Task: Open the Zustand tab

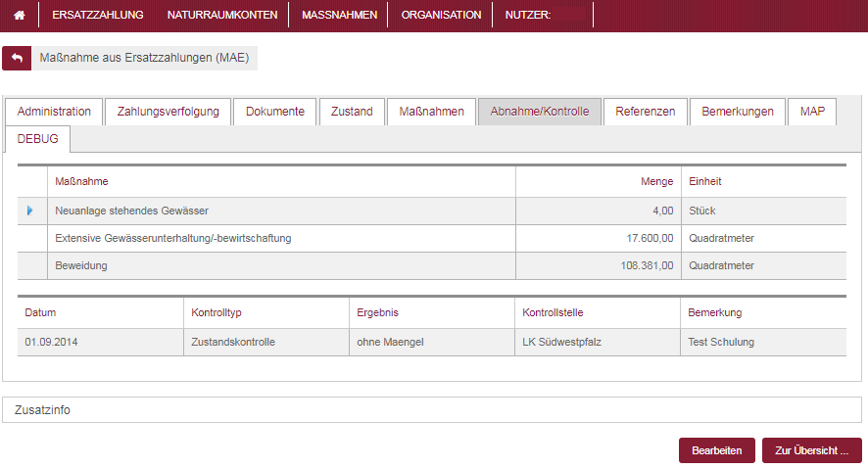Action: (352, 112)
